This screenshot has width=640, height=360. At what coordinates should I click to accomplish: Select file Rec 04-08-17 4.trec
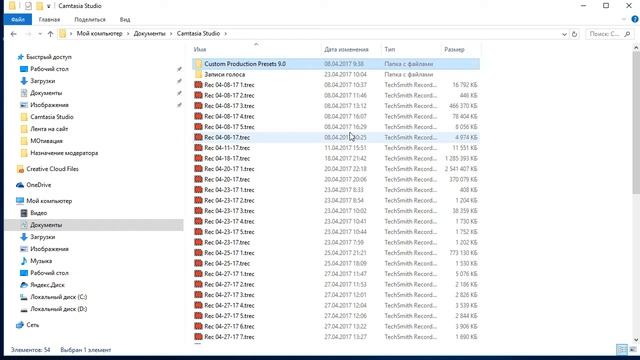point(229,116)
